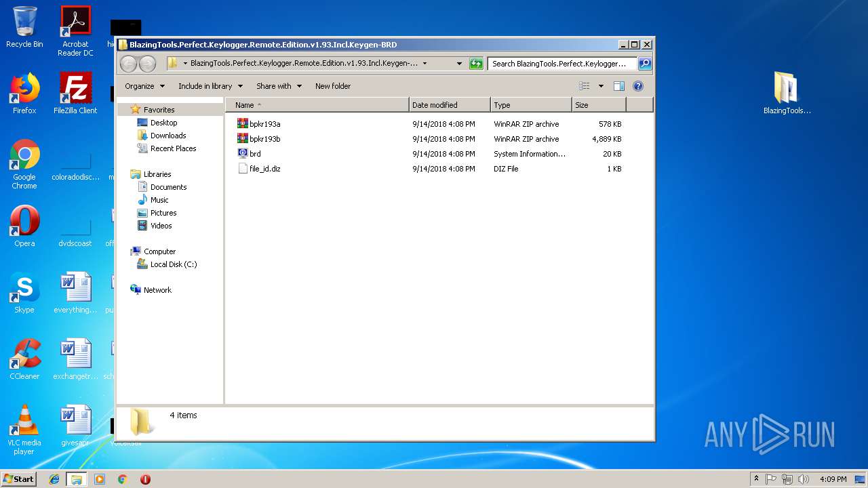
Task: Click the system clock 4:09 PM
Action: click(833, 479)
